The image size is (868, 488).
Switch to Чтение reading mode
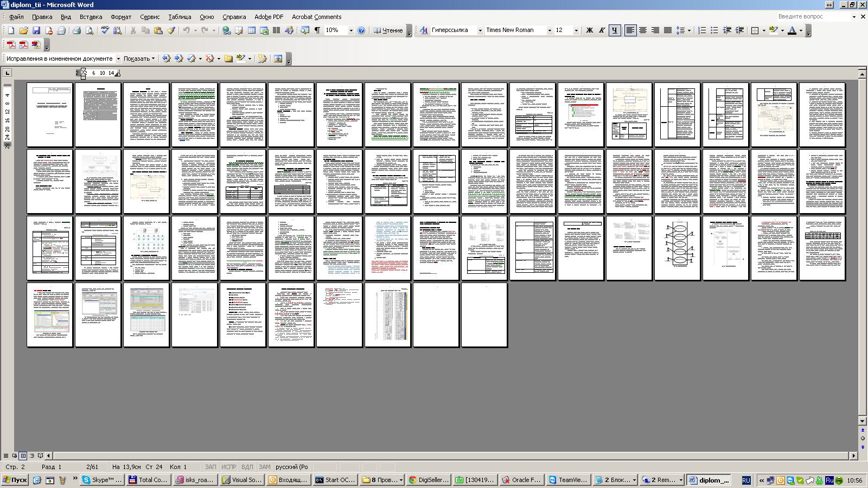[388, 30]
